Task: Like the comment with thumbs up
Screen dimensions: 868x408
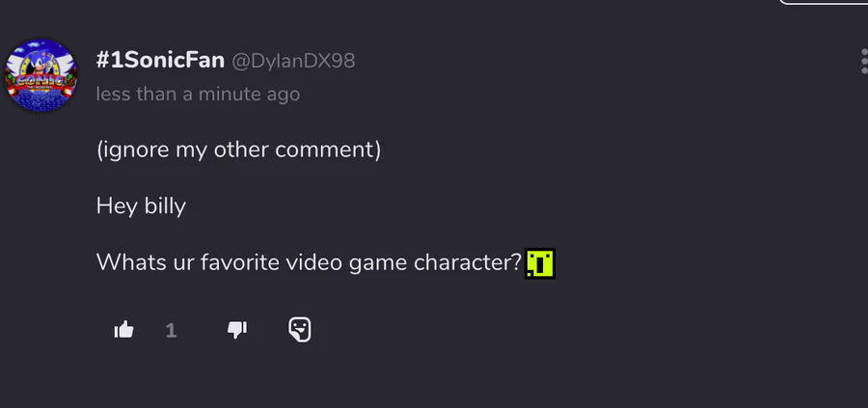Action: (123, 330)
